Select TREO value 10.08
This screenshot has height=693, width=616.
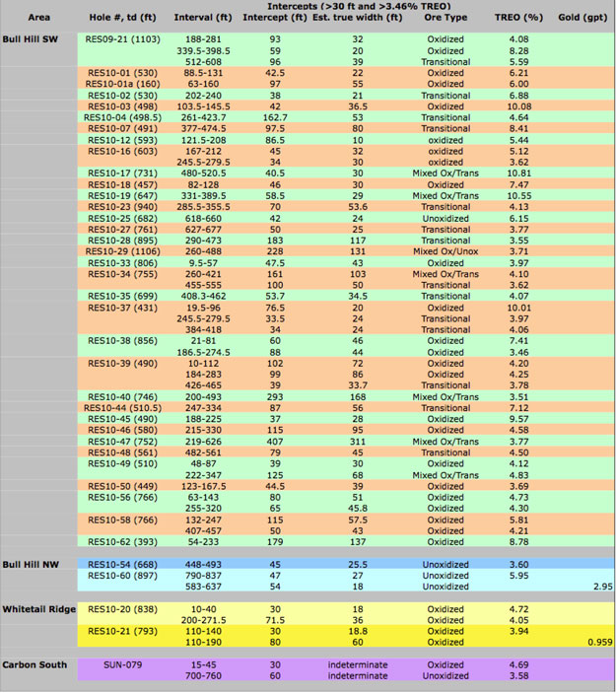pos(518,106)
